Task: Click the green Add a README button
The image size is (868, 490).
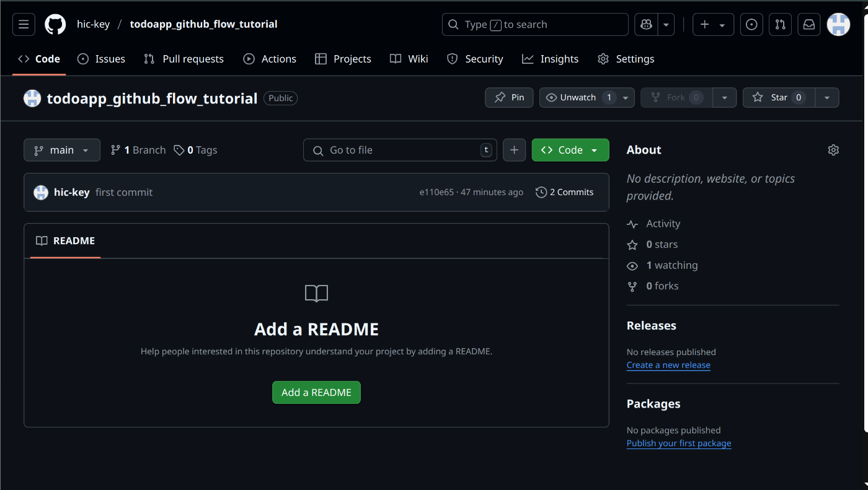Action: pos(316,392)
